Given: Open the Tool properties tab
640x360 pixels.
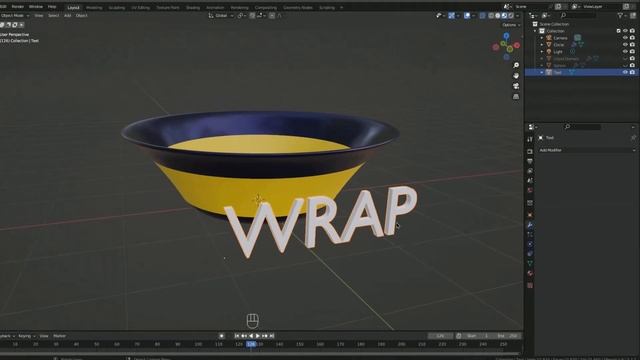Looking at the screenshot, I should pyautogui.click(x=530, y=140).
